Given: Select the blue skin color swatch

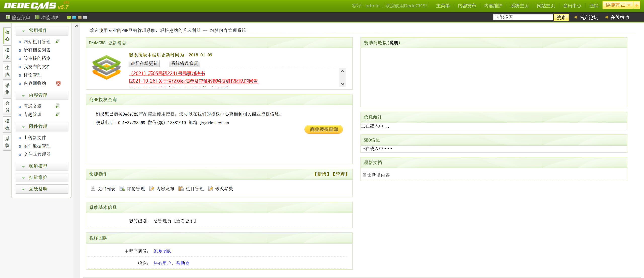Looking at the screenshot, I should [74, 17].
